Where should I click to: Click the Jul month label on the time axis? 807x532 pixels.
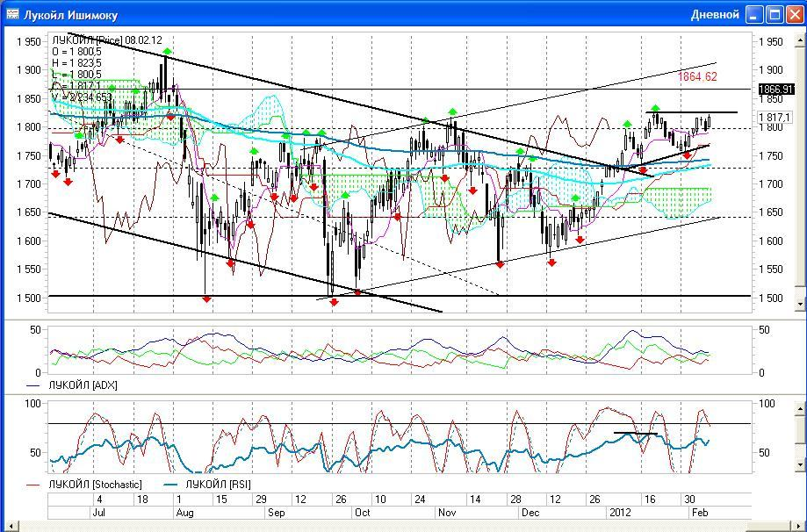98,513
